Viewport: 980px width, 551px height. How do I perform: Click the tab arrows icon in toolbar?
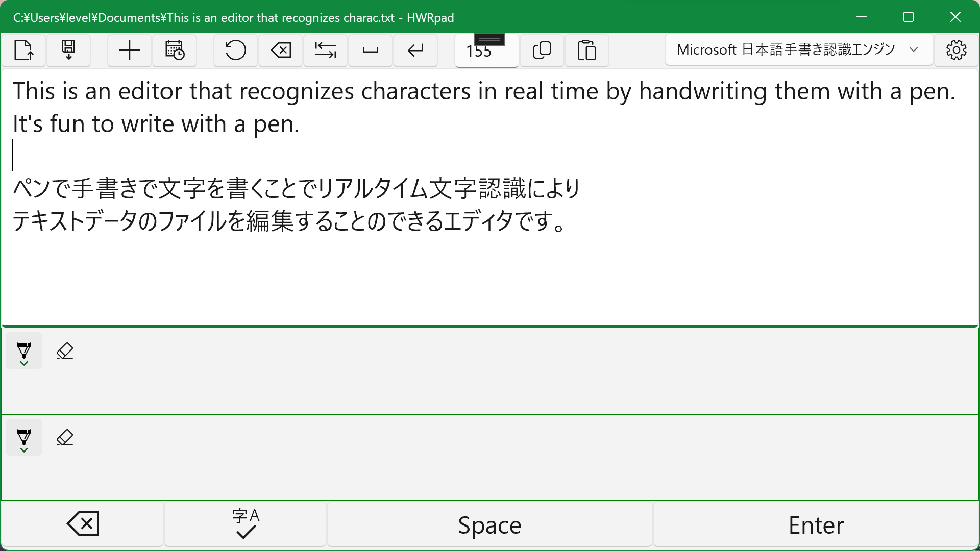click(325, 50)
